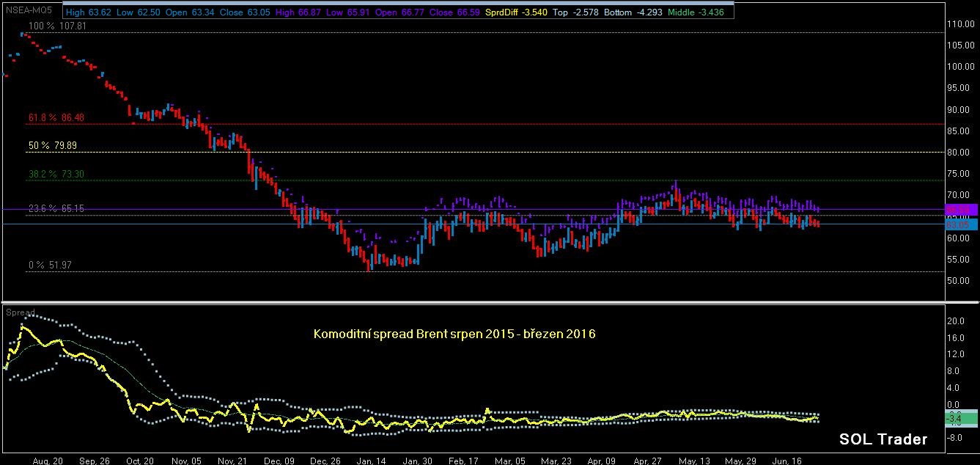The height and width of the screenshot is (465, 980).
Task: Click the 20.0 spread axis label
Action: (x=955, y=321)
